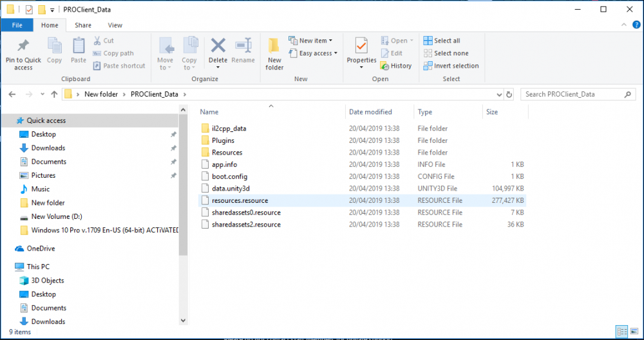Open Properties using the ribbon icon
Image resolution: width=644 pixels, height=340 pixels.
click(361, 46)
